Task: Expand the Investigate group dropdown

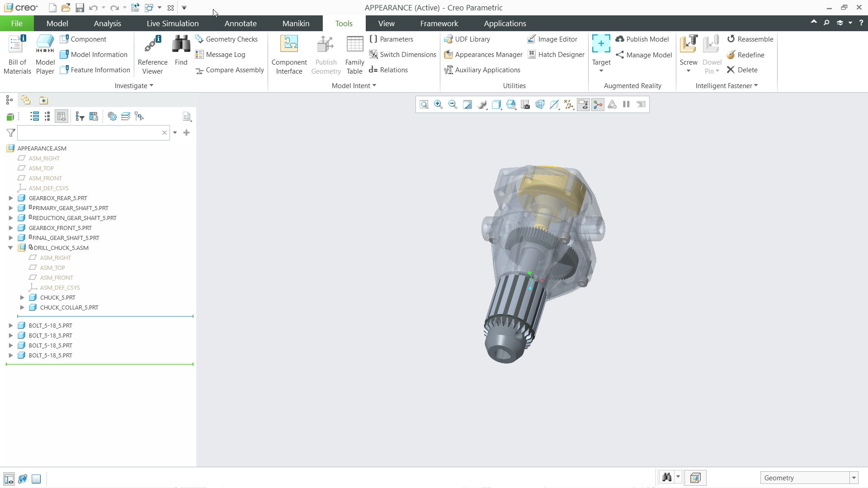Action: [x=134, y=86]
